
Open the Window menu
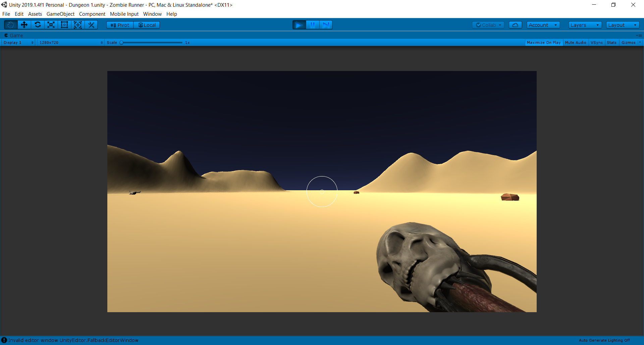pyautogui.click(x=152, y=14)
